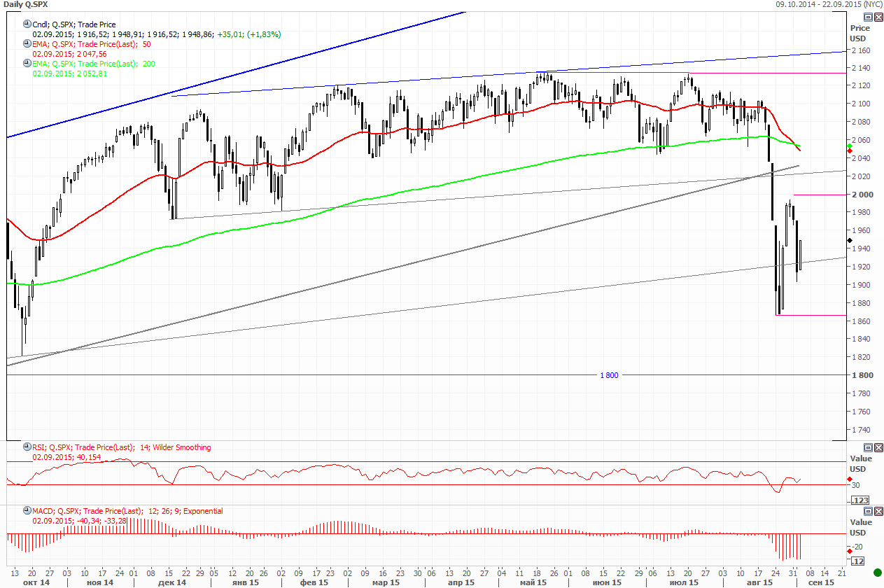Open the date range 09.10.2014 - 22.09.2015 label
Viewport: 884px width, 588px height.
[828, 4]
